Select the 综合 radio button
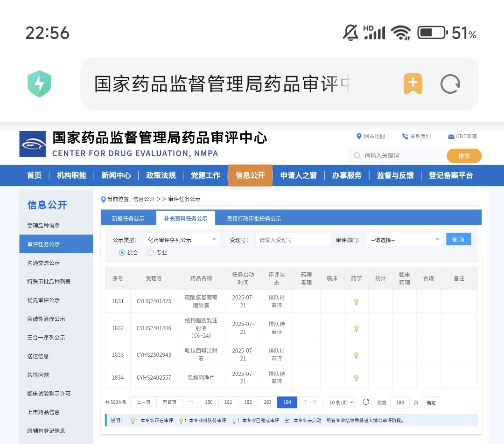Screen dimensions: 504x444 click(x=122, y=252)
